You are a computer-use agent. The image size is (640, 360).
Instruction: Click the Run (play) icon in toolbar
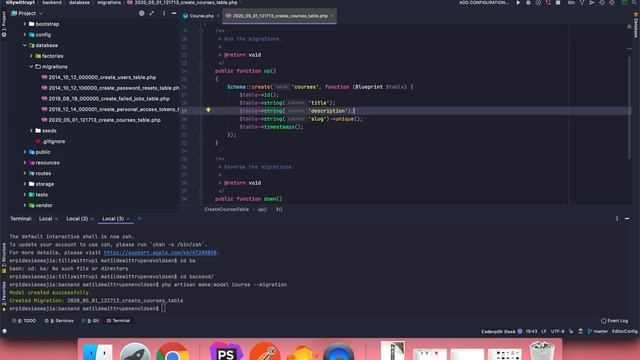pos(518,2)
